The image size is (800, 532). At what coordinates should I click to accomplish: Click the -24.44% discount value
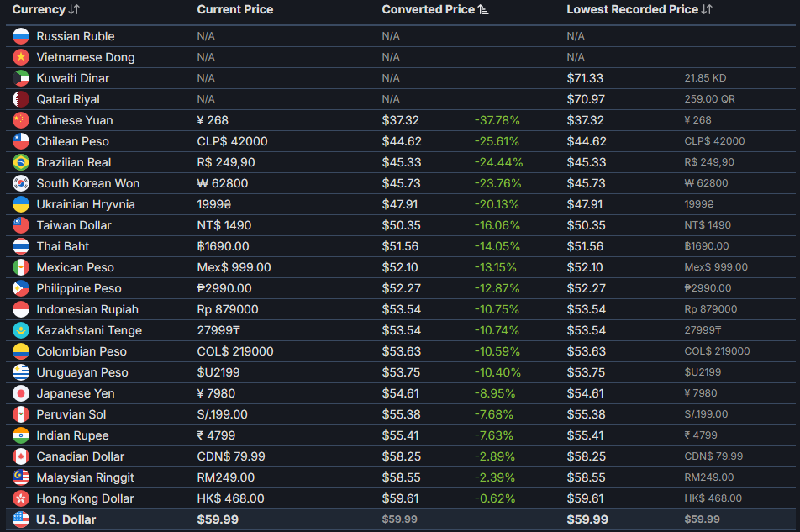click(x=498, y=162)
